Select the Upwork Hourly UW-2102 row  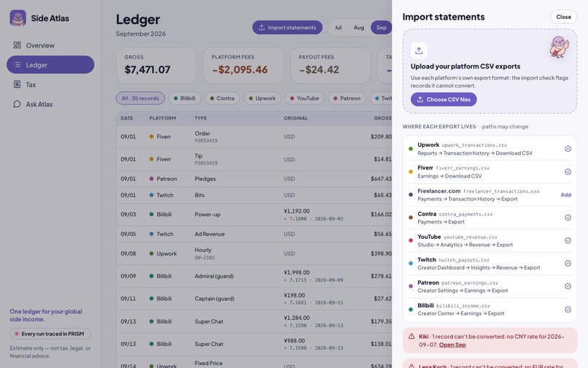click(x=254, y=253)
